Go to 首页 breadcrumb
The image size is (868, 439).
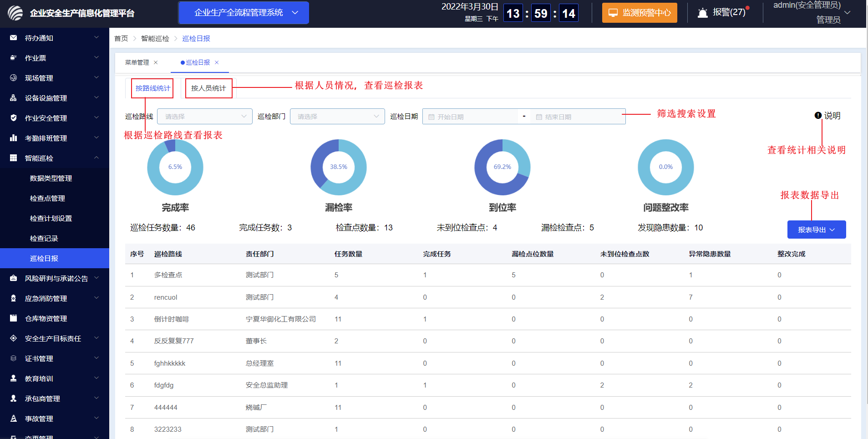pyautogui.click(x=121, y=38)
